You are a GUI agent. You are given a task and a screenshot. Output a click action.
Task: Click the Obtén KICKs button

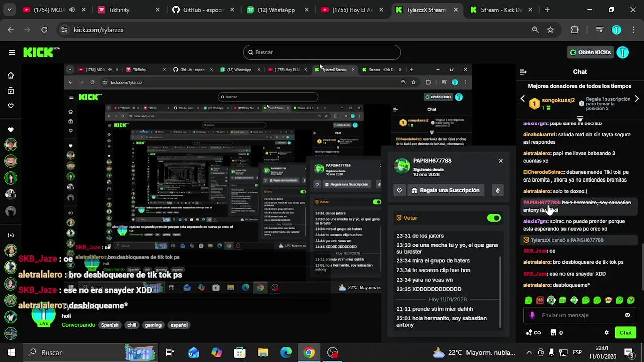point(590,52)
